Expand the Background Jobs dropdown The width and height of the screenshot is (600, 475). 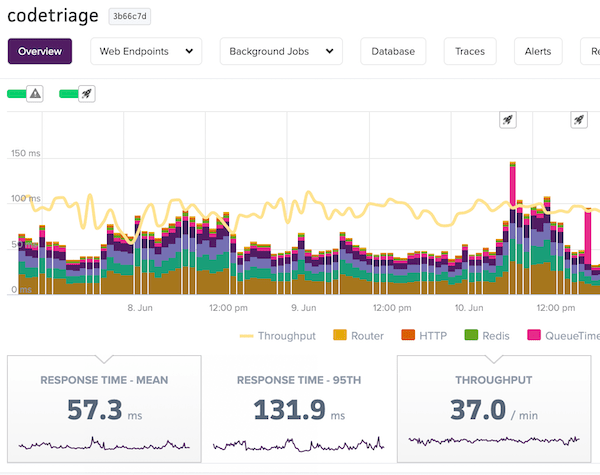pyautogui.click(x=281, y=51)
